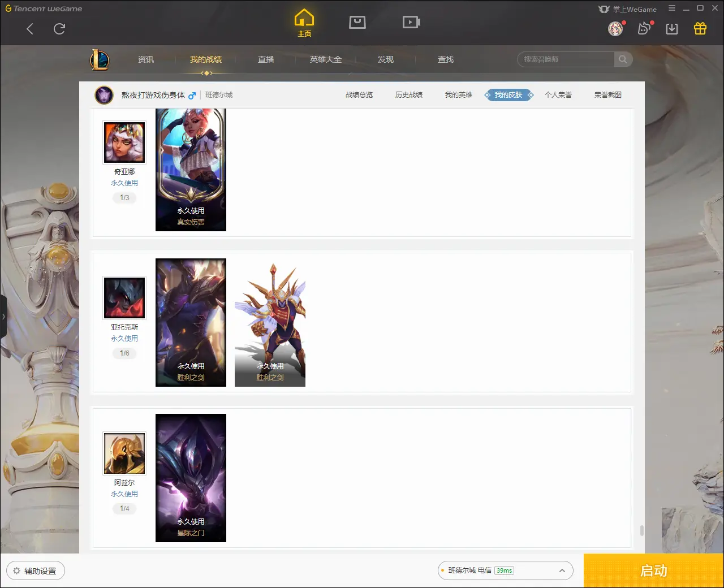Open the shop bag icon
724x588 pixels.
point(357,22)
